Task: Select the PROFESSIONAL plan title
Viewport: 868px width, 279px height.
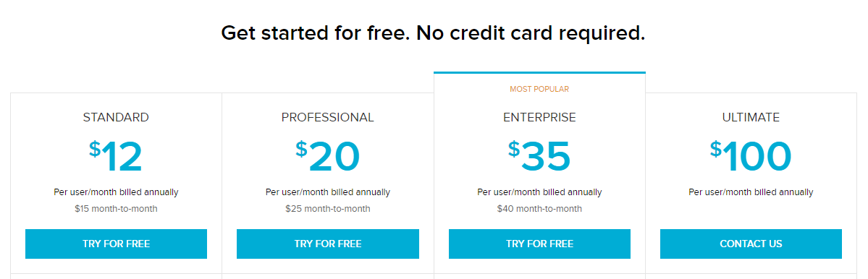Action: tap(328, 118)
